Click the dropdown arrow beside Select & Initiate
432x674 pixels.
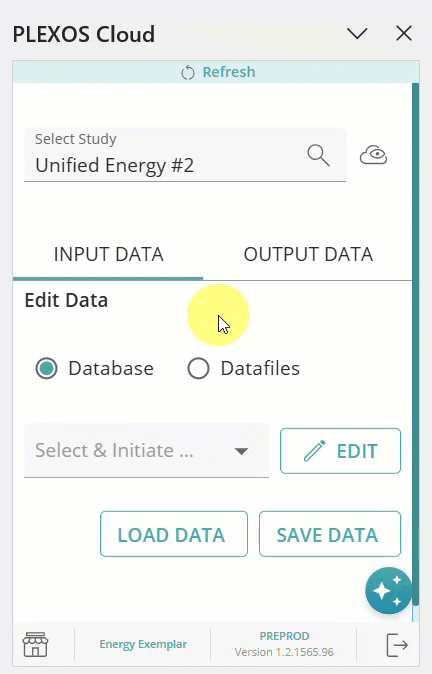[242, 451]
